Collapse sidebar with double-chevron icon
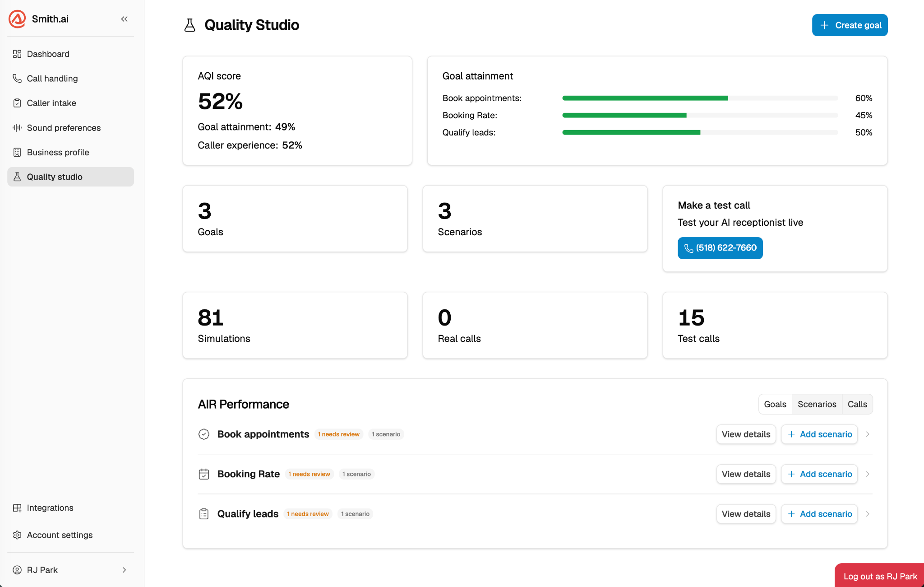This screenshot has width=924, height=587. click(125, 19)
